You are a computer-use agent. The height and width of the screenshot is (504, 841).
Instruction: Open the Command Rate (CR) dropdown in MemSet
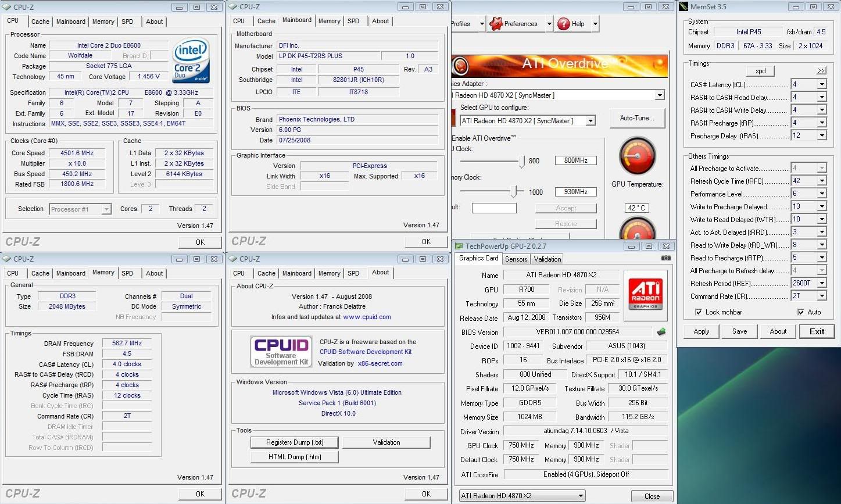point(822,296)
